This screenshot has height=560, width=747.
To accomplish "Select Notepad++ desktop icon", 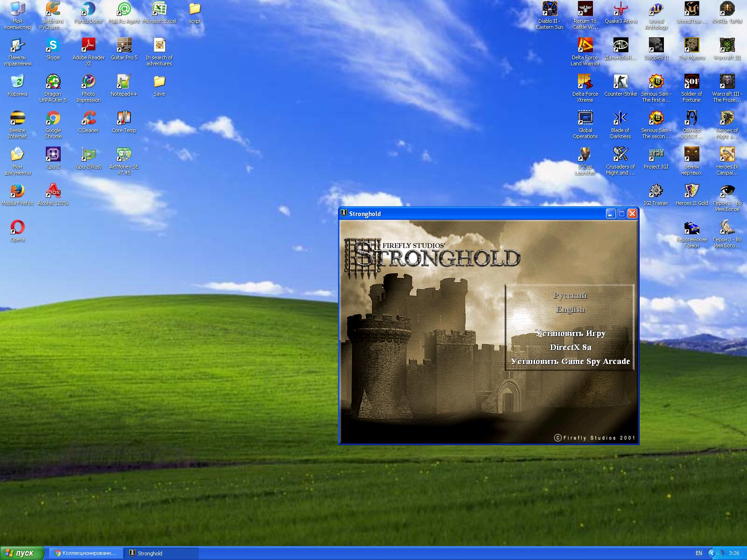I will tap(124, 85).
